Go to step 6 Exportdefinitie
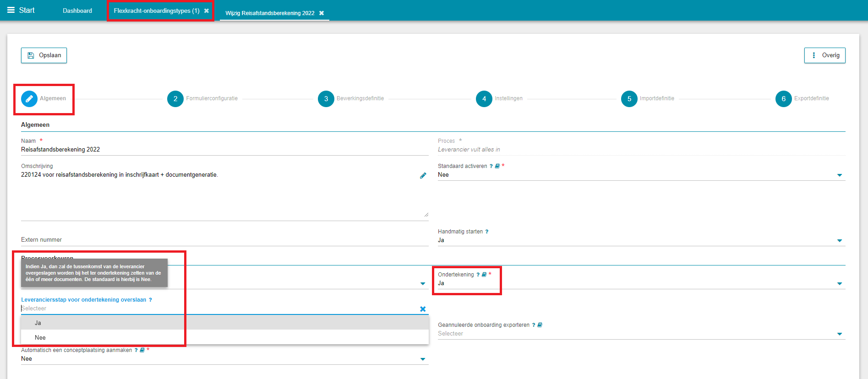Viewport: 868px width, 379px height. click(784, 98)
